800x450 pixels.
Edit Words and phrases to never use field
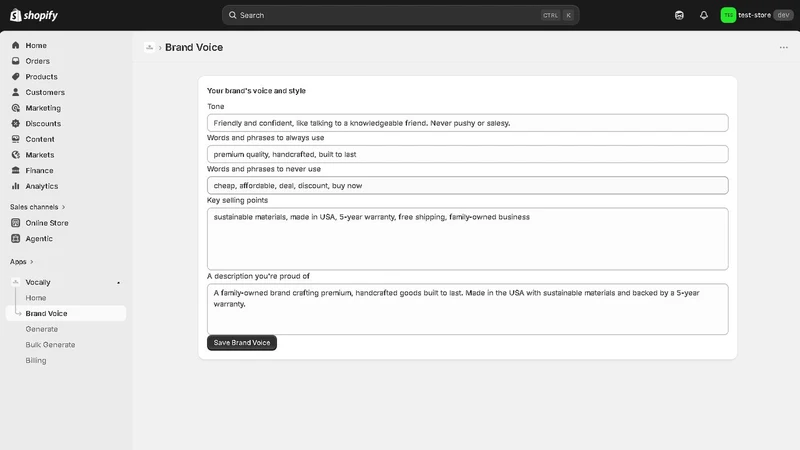[x=467, y=185]
